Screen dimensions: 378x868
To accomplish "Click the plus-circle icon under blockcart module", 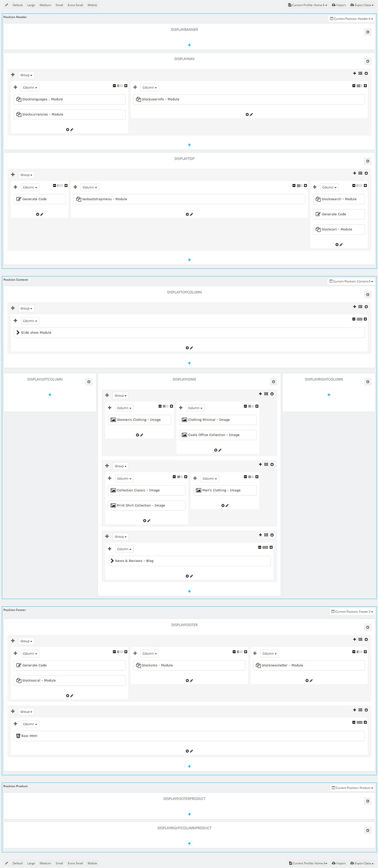I will tap(337, 244).
